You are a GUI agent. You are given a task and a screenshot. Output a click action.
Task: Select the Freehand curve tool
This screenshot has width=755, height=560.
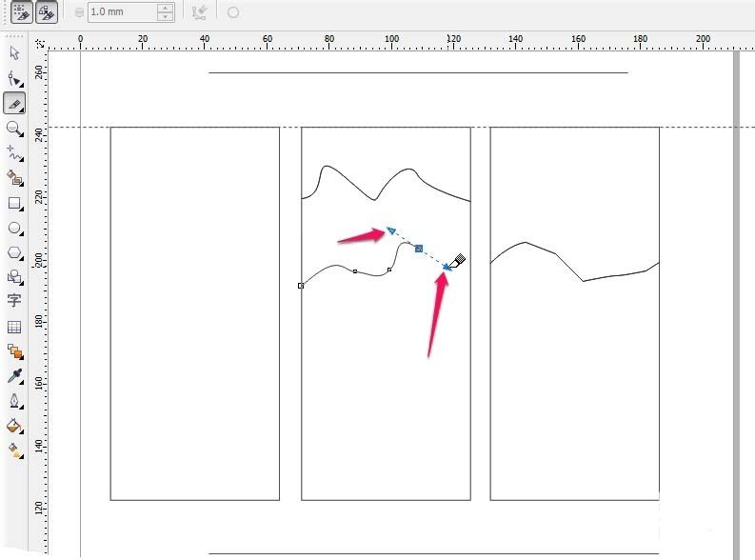pyautogui.click(x=14, y=153)
